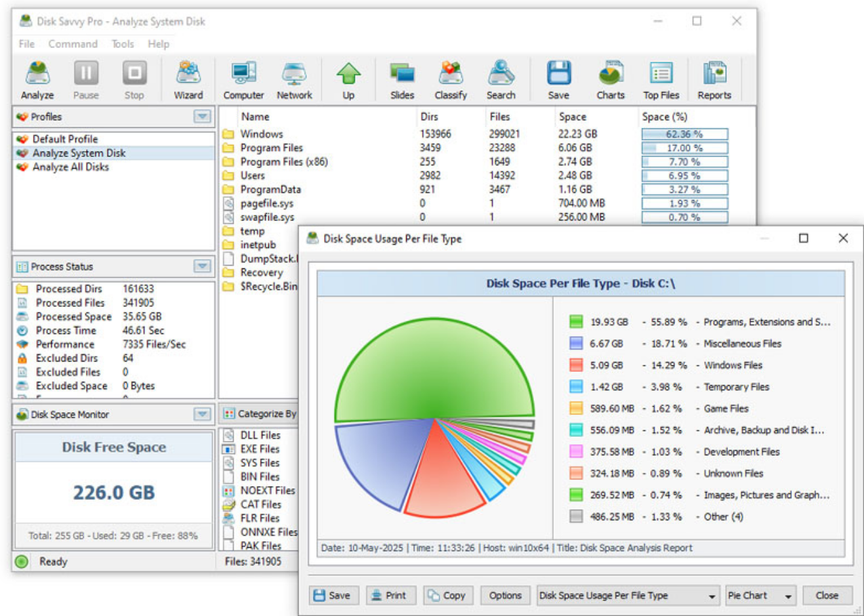This screenshot has width=864, height=616.
Task: Navigate Up one directory level
Action: tap(348, 79)
